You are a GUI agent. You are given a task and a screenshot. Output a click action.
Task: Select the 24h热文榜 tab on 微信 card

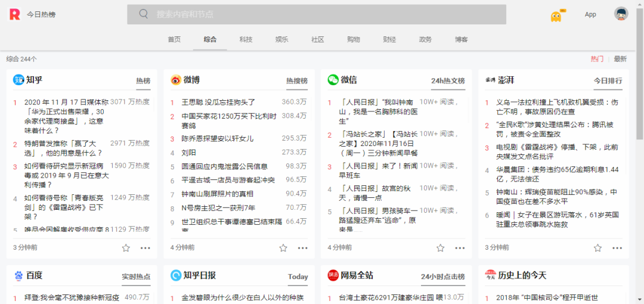coord(448,81)
